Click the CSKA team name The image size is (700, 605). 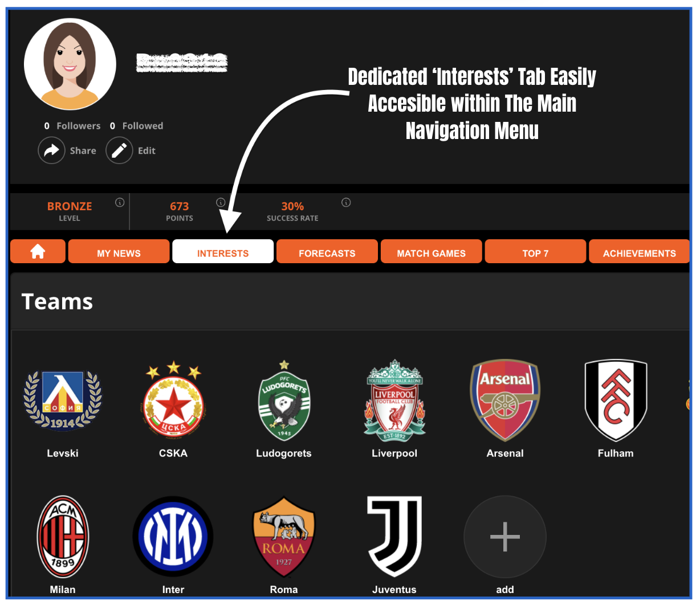pyautogui.click(x=173, y=453)
